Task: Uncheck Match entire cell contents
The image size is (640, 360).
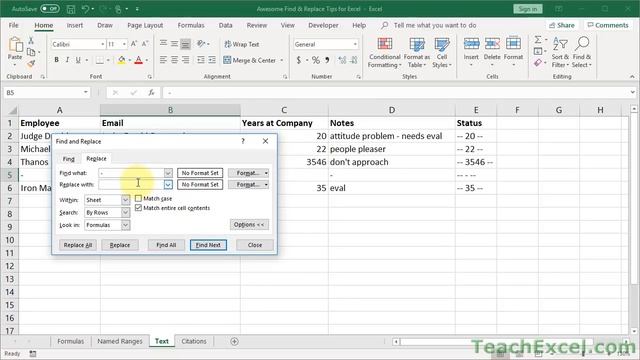Action: [138, 208]
